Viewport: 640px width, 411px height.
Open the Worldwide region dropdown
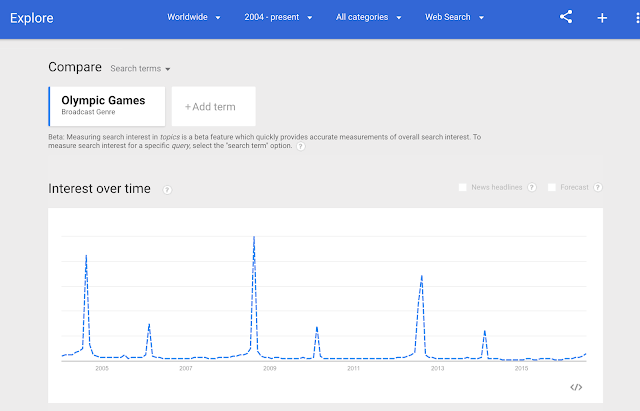(x=193, y=17)
